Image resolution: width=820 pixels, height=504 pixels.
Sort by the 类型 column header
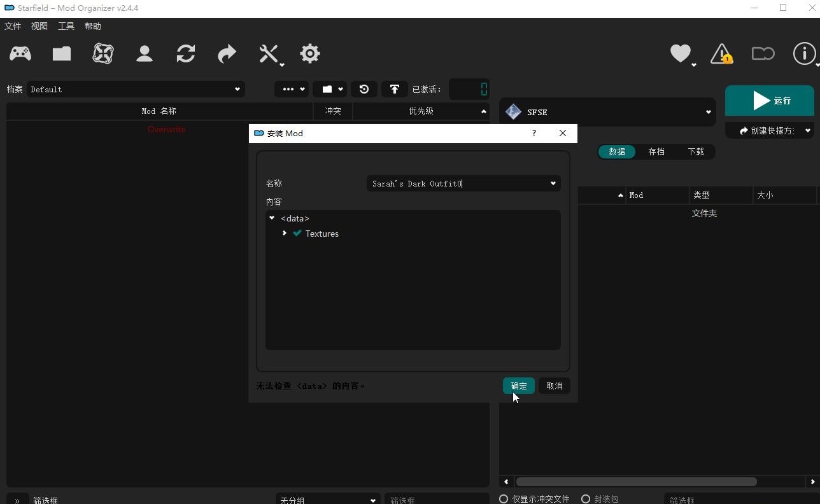tap(721, 195)
